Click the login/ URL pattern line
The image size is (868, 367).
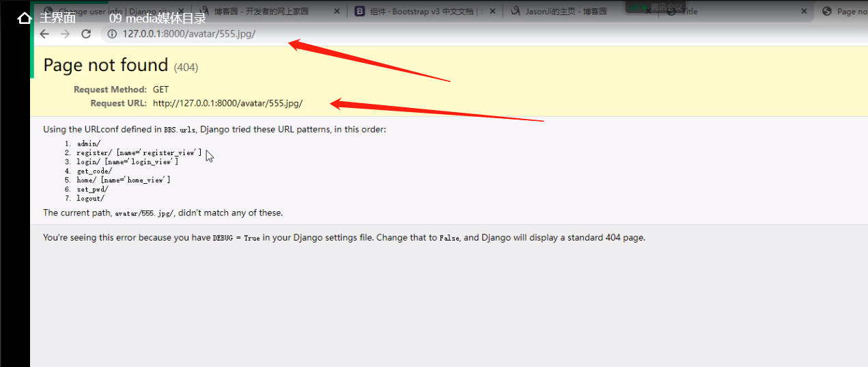pos(127,162)
